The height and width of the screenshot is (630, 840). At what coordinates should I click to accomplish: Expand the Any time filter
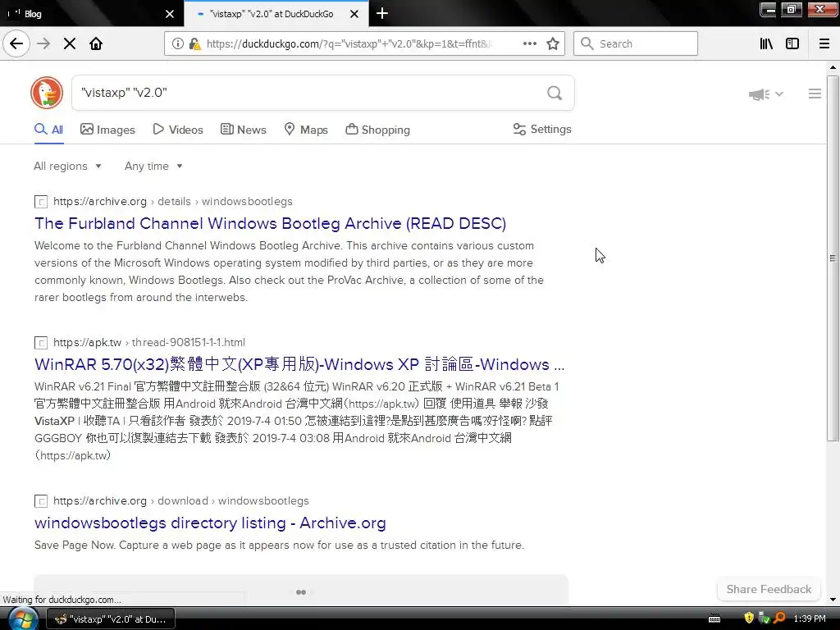(153, 166)
